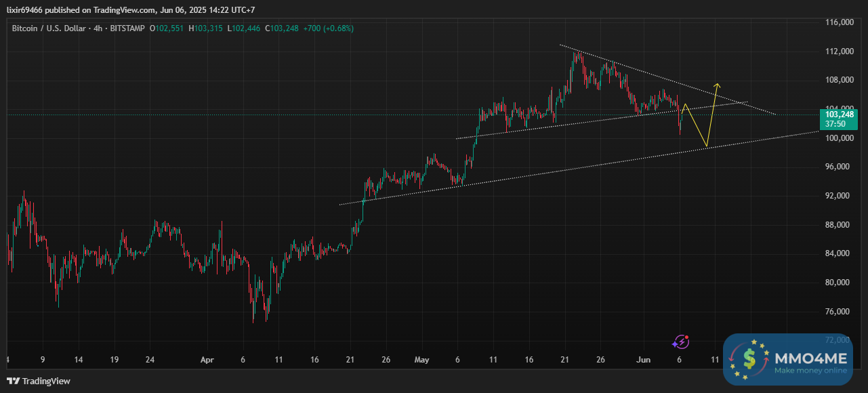Click the 37:50 candle countdown timer
The height and width of the screenshot is (393, 868).
pyautogui.click(x=835, y=125)
